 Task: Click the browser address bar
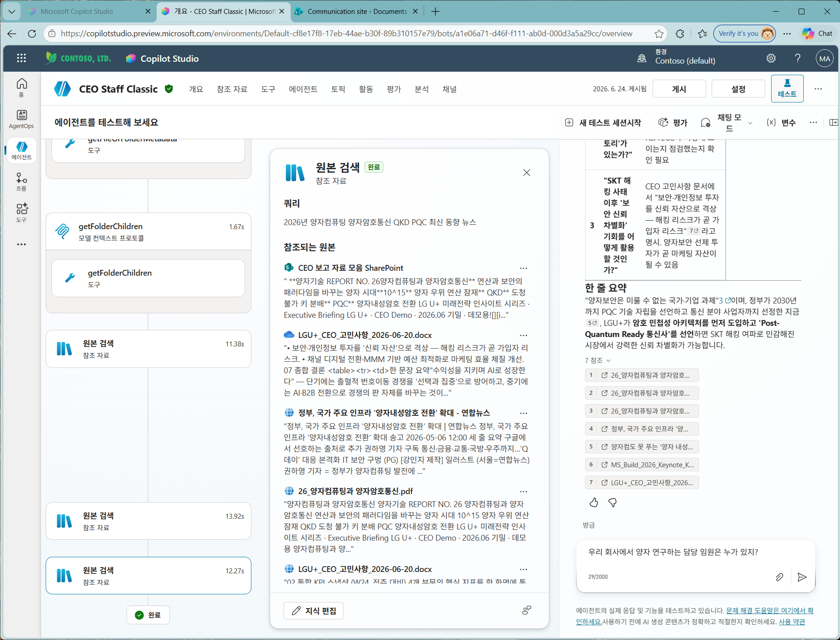point(346,34)
